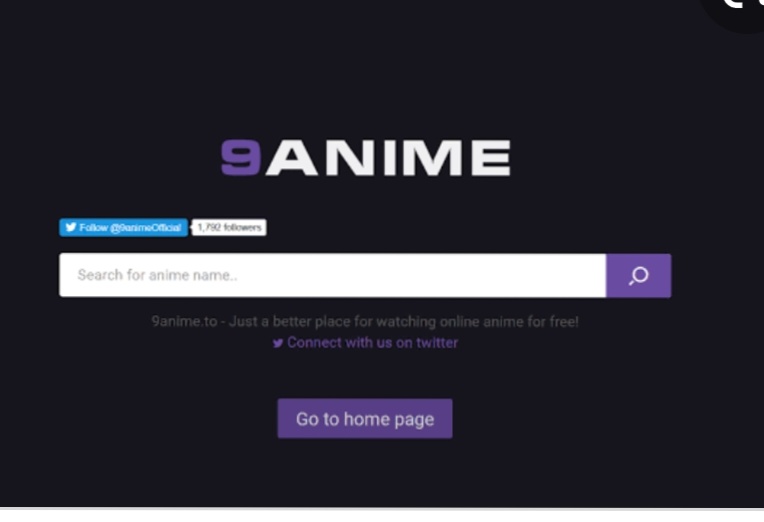Screen dimensions: 764x522
Task: Click the purple 9 in the logo
Action: pos(241,157)
